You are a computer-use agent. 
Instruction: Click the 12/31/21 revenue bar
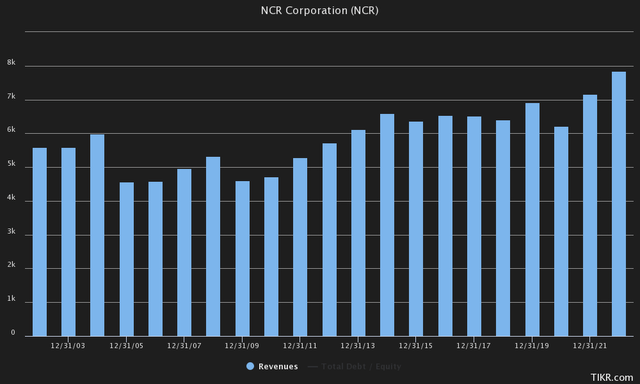pyautogui.click(x=590, y=215)
